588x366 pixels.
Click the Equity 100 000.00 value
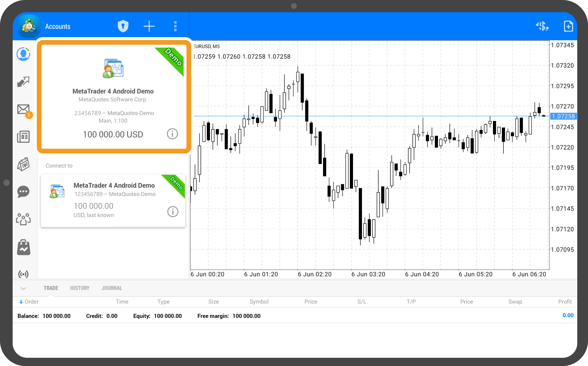click(x=158, y=316)
